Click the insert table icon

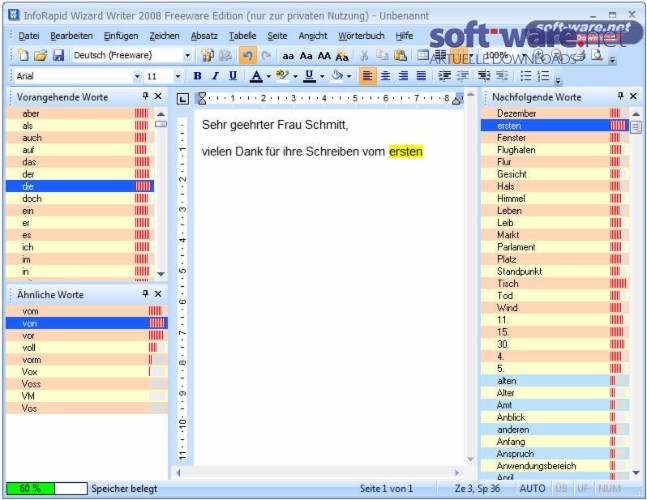tap(423, 55)
